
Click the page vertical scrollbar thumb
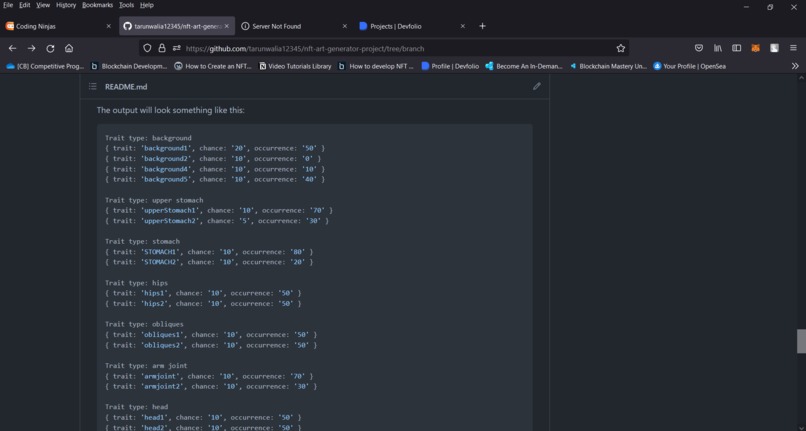coord(801,341)
